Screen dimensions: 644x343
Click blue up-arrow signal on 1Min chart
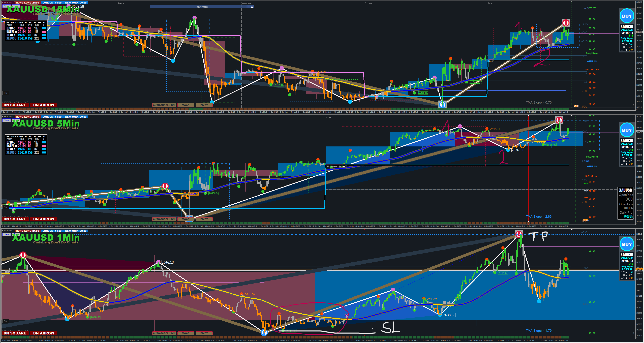[264, 332]
